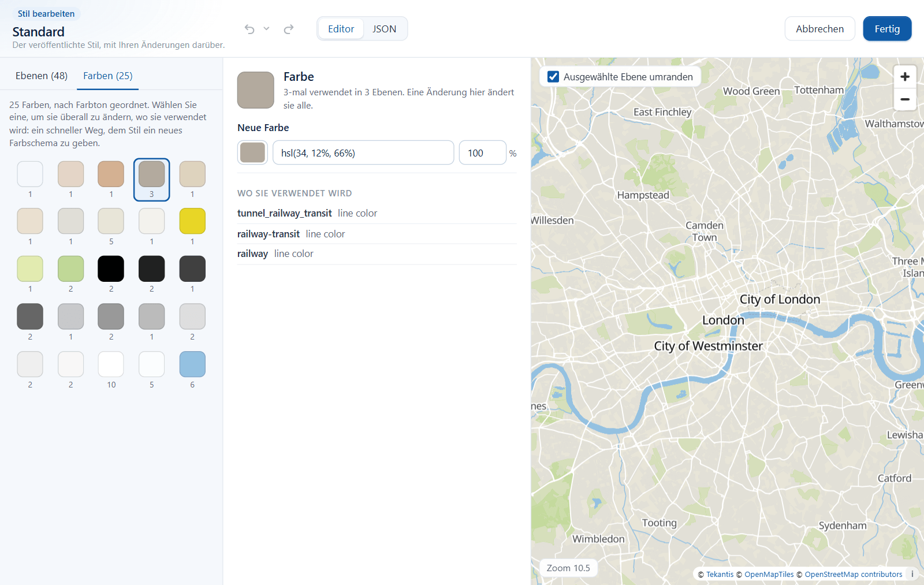Viewport: 924px width, 585px height.
Task: Open the attribution info icon
Action: pos(912,574)
